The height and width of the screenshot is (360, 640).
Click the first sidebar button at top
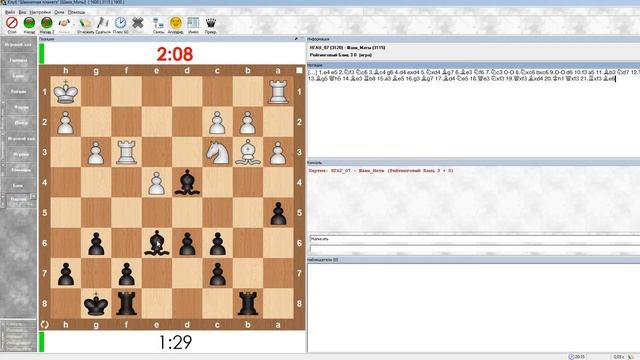tap(18, 44)
